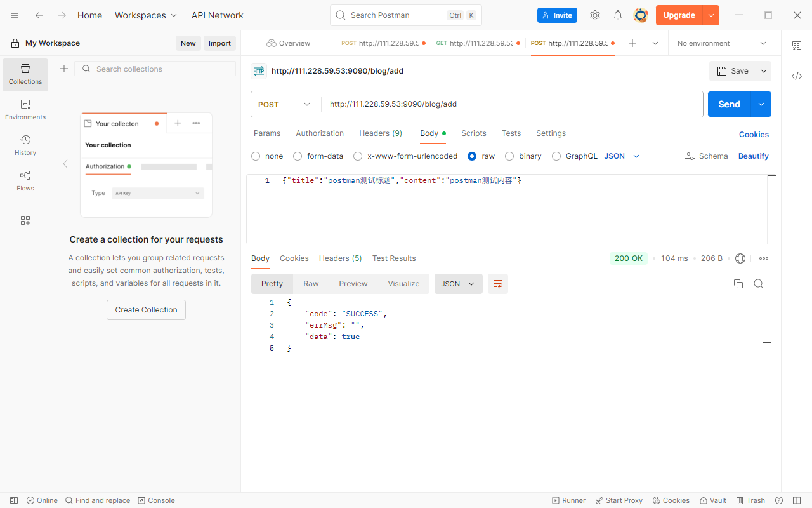Open response more actions menu

[764, 258]
